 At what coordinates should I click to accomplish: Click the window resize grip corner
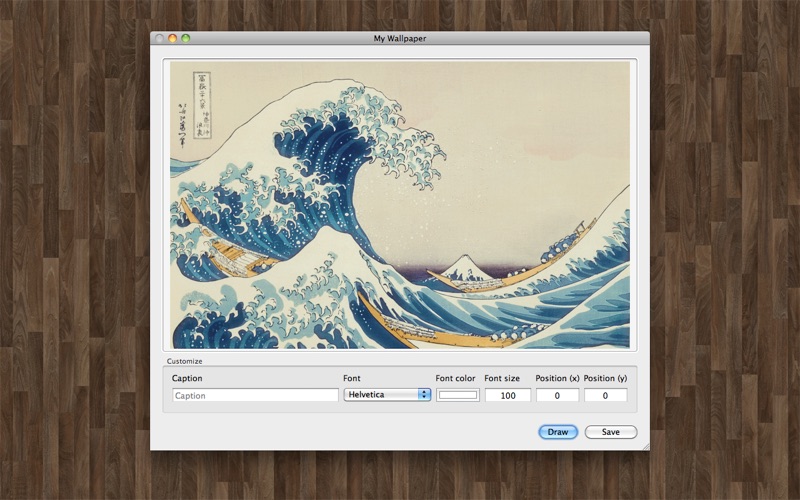point(645,446)
